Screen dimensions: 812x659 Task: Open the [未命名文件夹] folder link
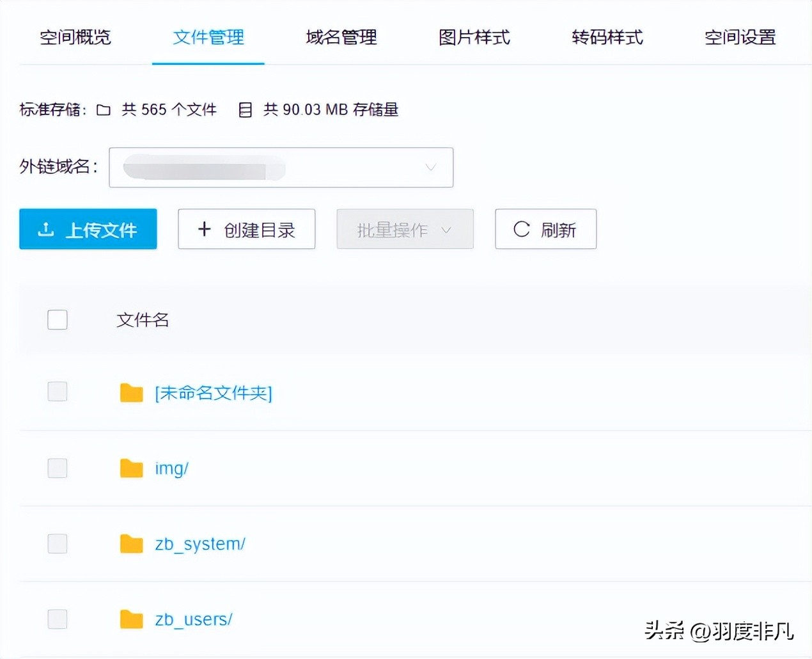click(x=213, y=393)
